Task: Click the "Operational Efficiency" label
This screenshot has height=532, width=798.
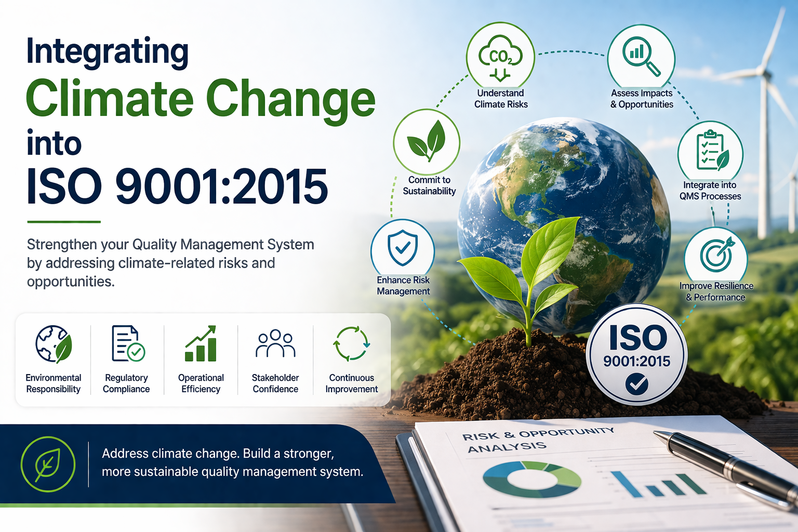Action: click(201, 383)
